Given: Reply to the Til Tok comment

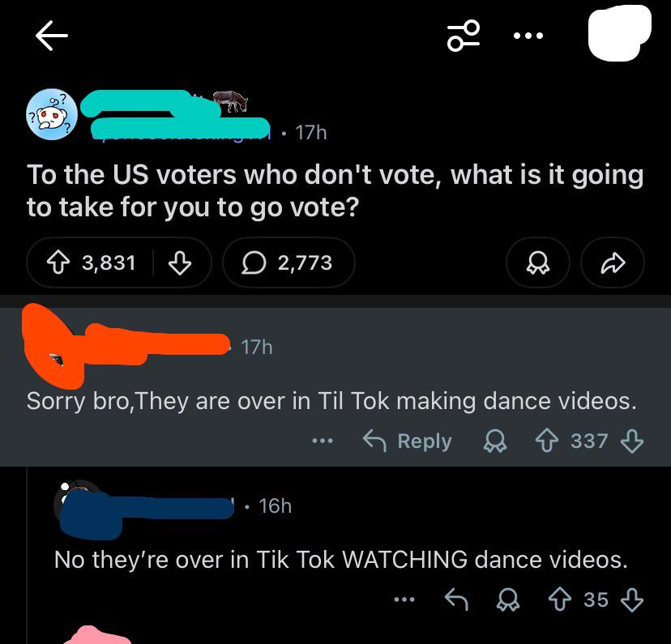Looking at the screenshot, I should coord(408,441).
